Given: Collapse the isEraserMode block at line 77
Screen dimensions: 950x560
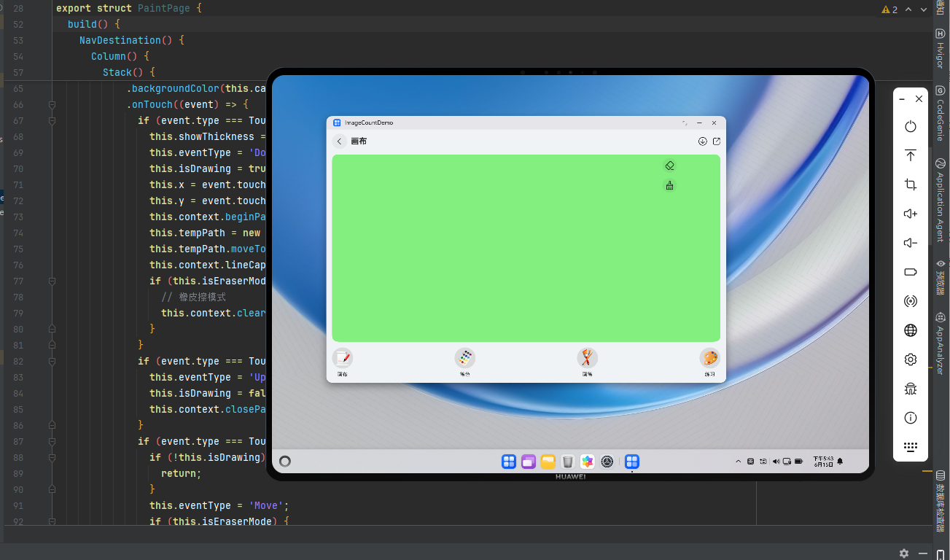Looking at the screenshot, I should pos(52,281).
